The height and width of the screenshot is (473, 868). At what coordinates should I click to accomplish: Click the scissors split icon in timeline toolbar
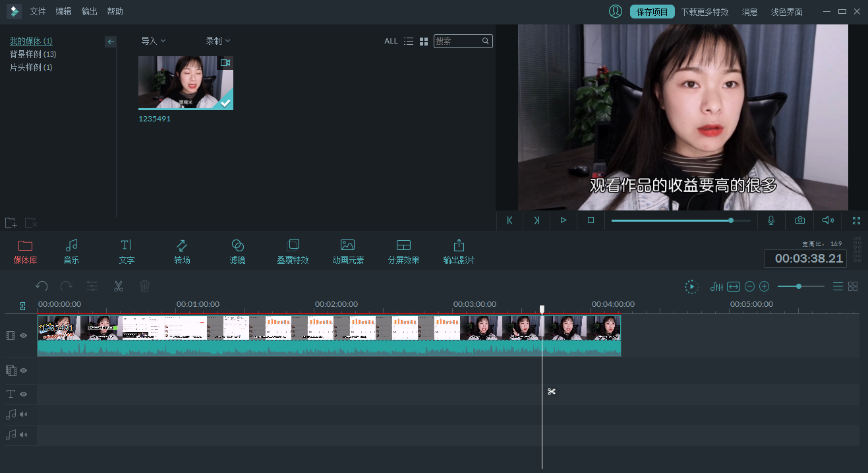tap(119, 286)
